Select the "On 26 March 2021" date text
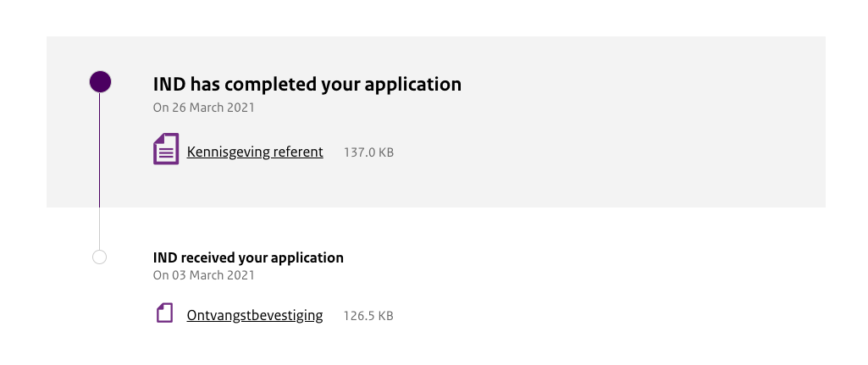Image resolution: width=868 pixels, height=365 pixels. point(203,108)
